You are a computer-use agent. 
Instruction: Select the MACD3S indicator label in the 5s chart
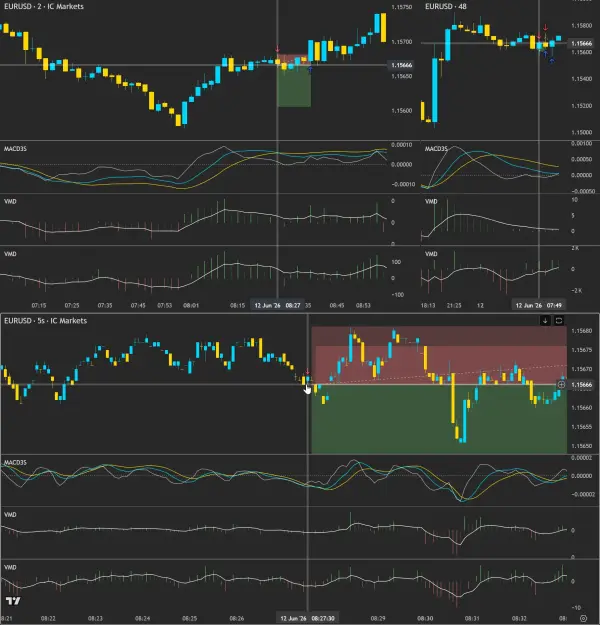tap(15, 462)
